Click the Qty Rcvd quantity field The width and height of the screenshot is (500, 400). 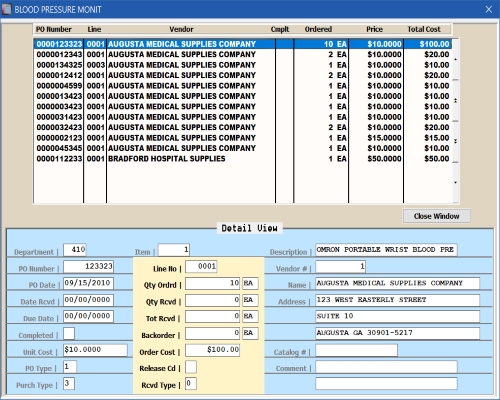(212, 300)
